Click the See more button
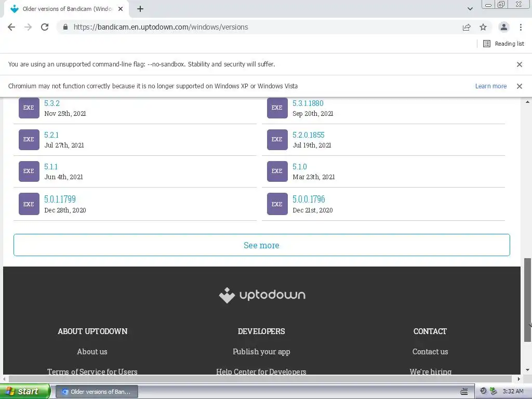The height and width of the screenshot is (399, 532). click(x=262, y=245)
